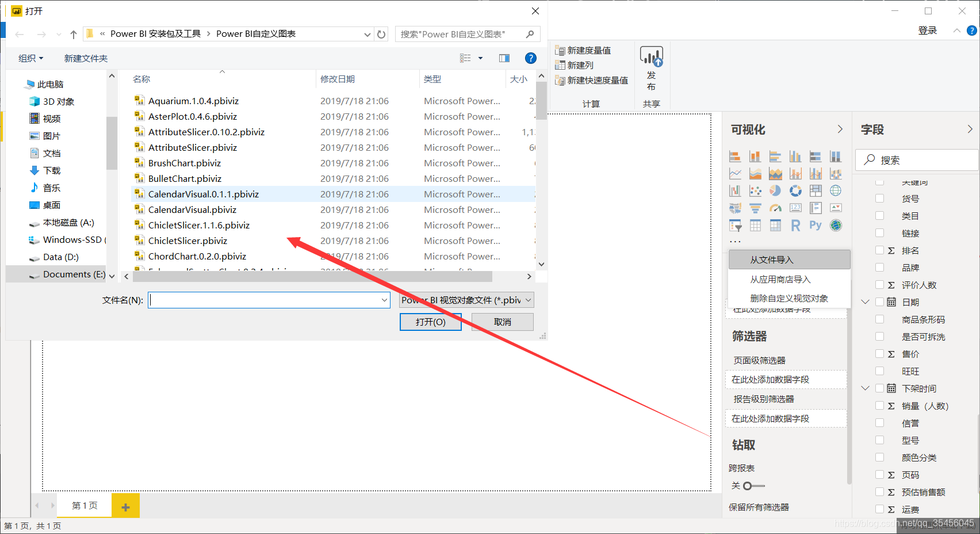The height and width of the screenshot is (534, 980).
Task: Select the clustered bar chart visual
Action: (775, 157)
